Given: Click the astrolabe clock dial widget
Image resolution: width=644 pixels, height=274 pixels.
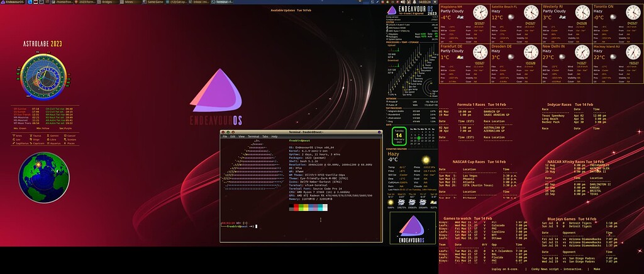Looking at the screenshot, I should [x=43, y=76].
